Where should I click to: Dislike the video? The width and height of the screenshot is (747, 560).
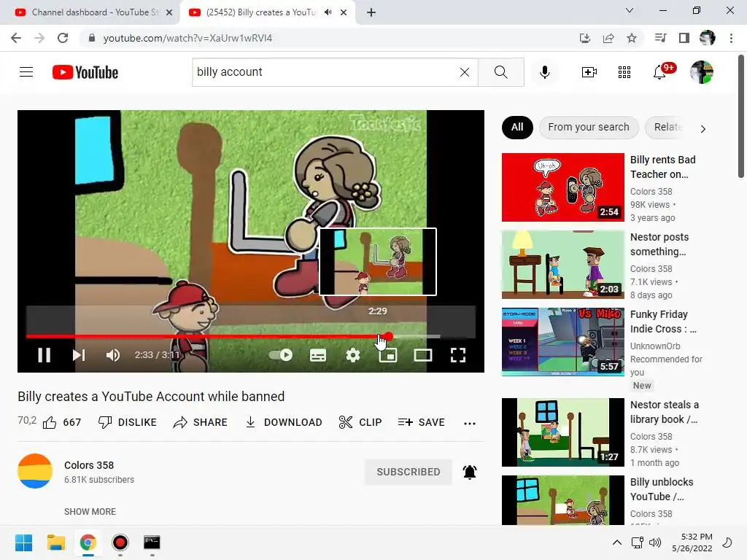(x=127, y=422)
